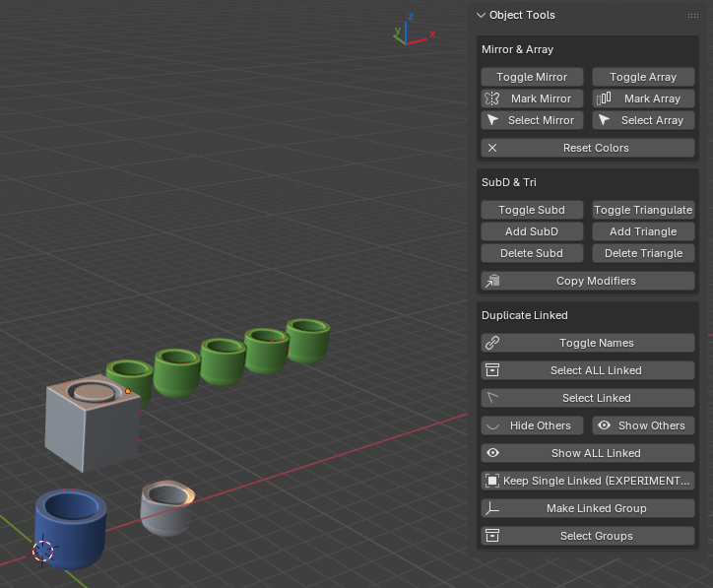Click the Make Linked Group axis icon

click(x=492, y=508)
